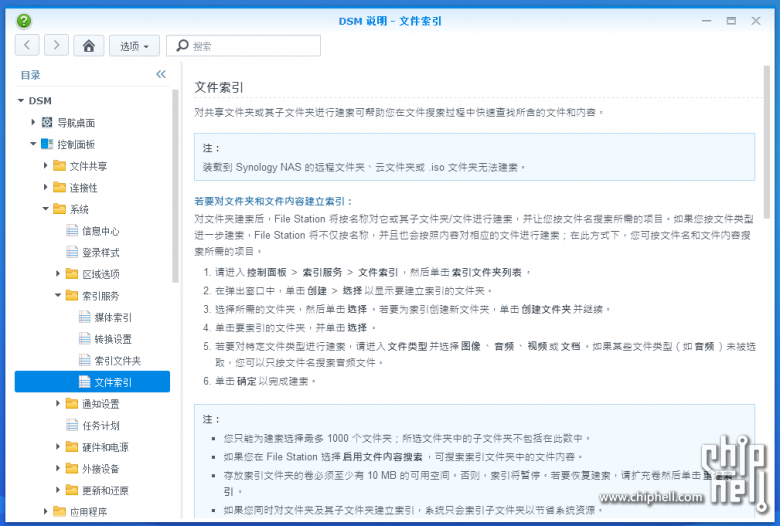Click the 登录样式 page icon
This screenshot has height=526, width=780.
tap(72, 252)
